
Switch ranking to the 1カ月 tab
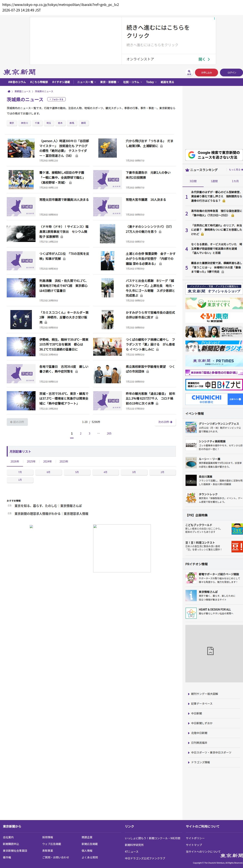click(x=235, y=181)
